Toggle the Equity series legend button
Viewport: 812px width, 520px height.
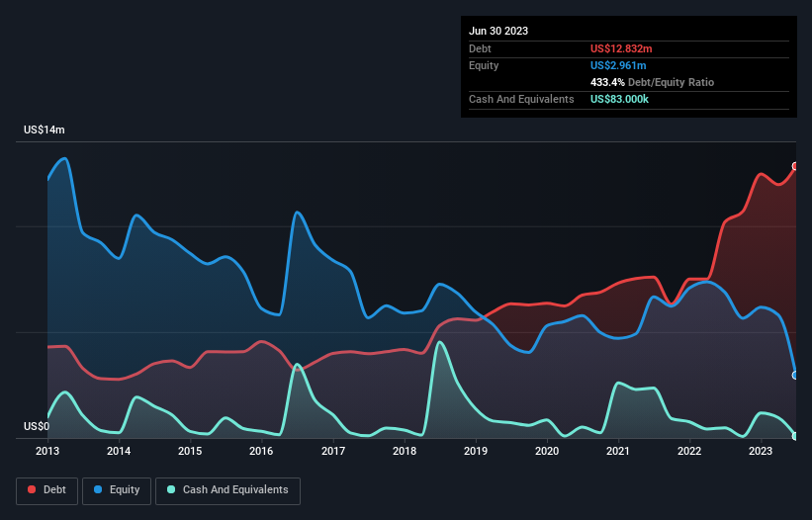coord(117,490)
